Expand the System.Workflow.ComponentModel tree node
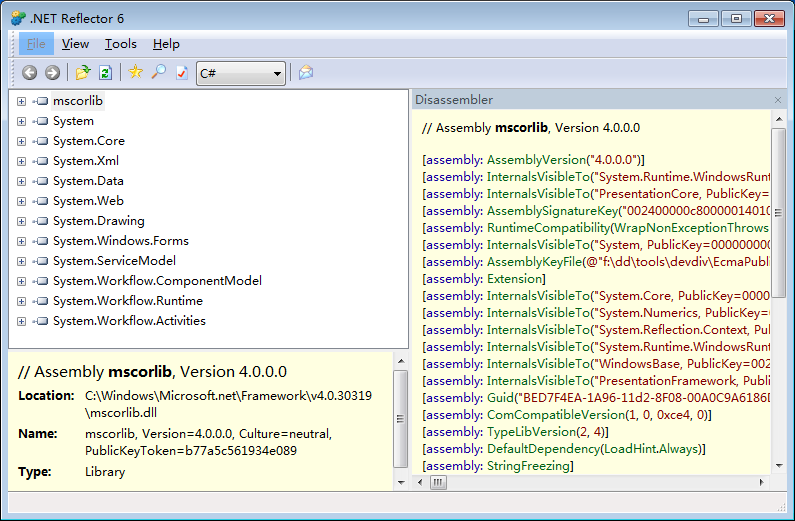Image resolution: width=795 pixels, height=521 pixels. pyautogui.click(x=21, y=281)
